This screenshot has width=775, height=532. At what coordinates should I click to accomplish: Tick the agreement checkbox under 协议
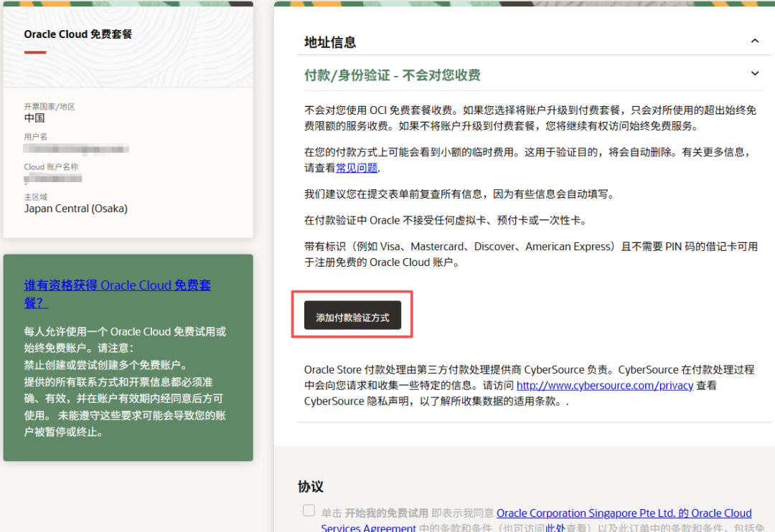(x=309, y=510)
